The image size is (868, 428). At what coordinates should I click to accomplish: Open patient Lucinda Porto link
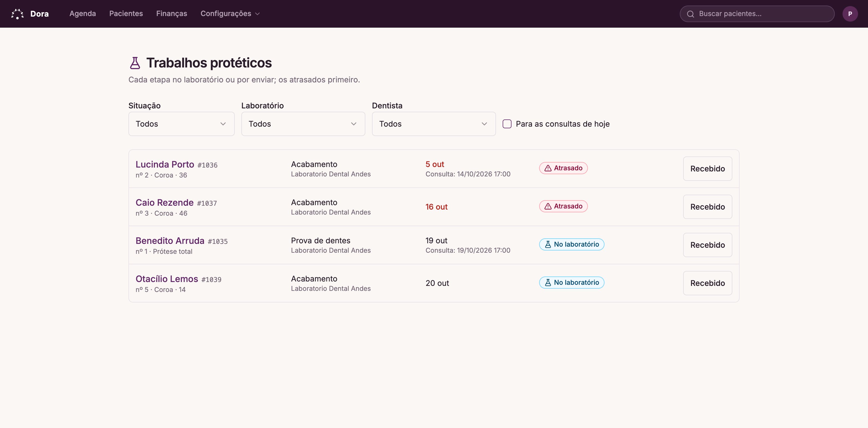point(165,164)
